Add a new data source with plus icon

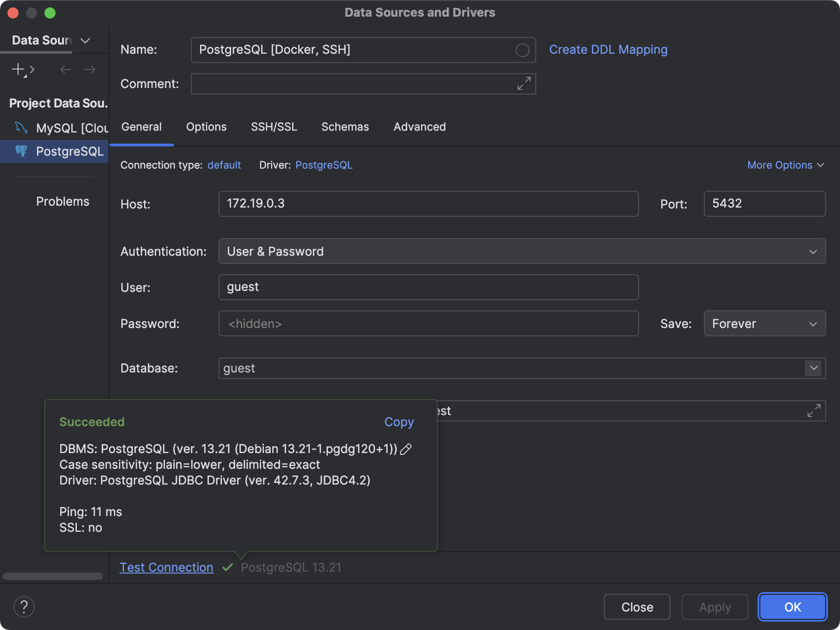tap(17, 69)
